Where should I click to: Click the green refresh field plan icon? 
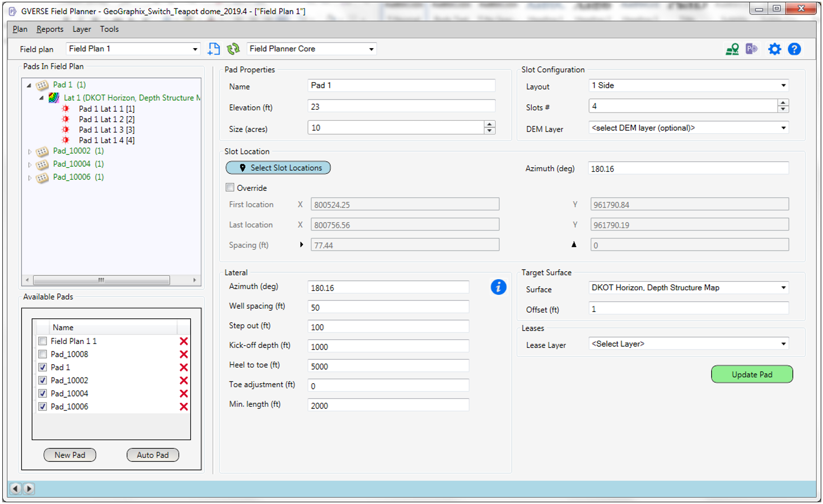point(233,49)
